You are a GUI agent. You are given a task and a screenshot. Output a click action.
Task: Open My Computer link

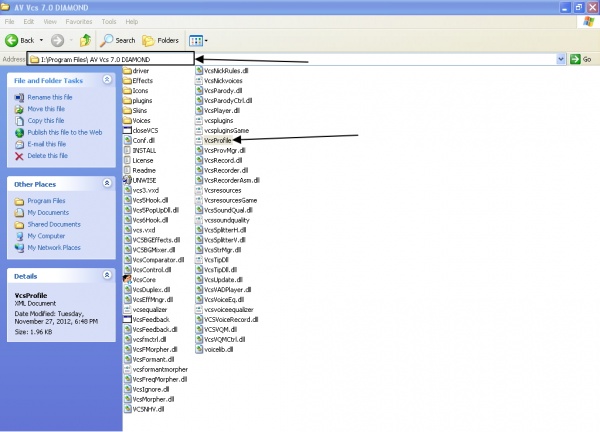pyautogui.click(x=46, y=236)
